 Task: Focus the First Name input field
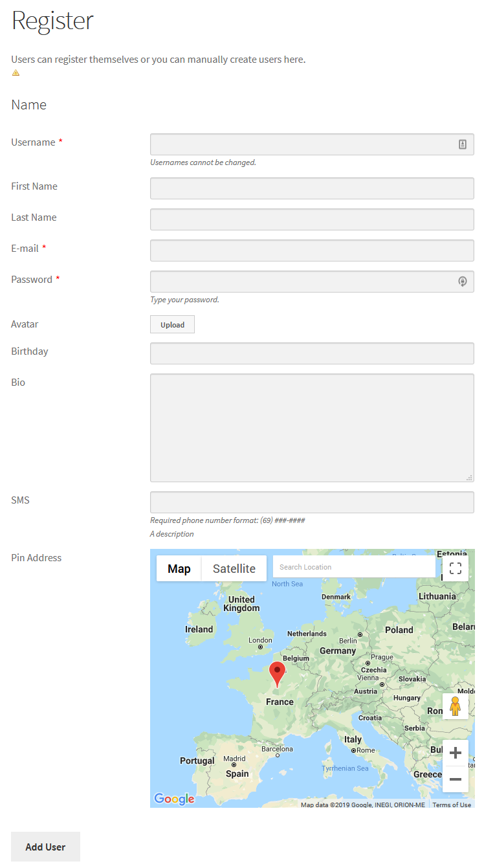point(312,188)
